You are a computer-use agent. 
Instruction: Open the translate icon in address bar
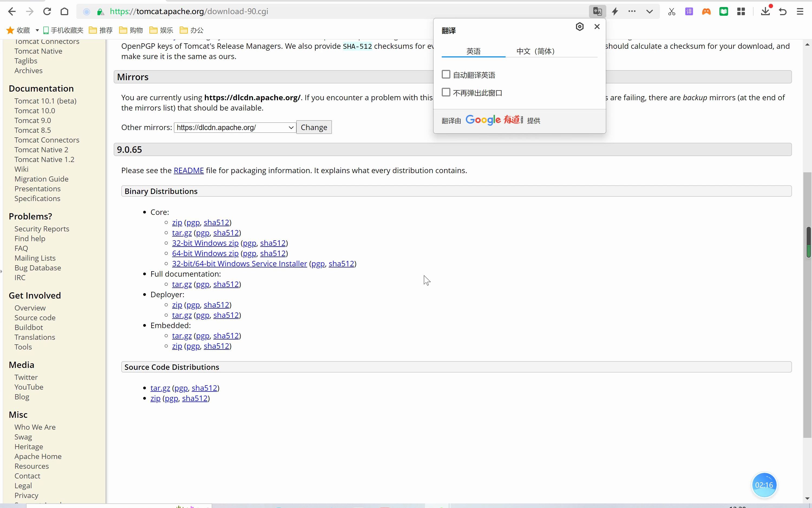coord(597,11)
